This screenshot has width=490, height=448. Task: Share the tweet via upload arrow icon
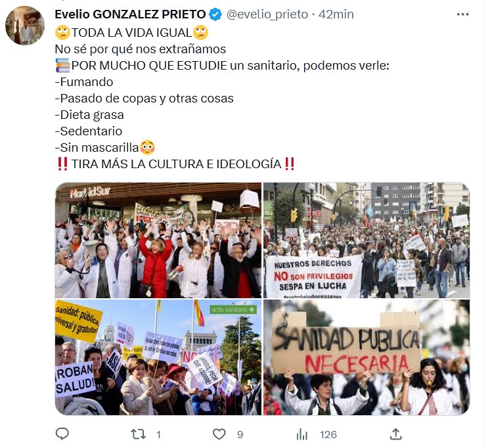(x=395, y=434)
